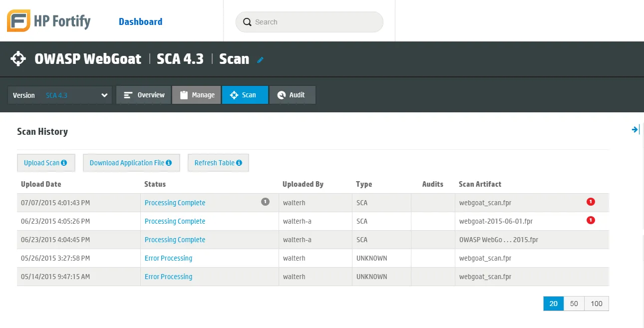Viewport: 644px width, 328px height.
Task: Click the info icon on Refresh Table
Action: pyautogui.click(x=239, y=163)
